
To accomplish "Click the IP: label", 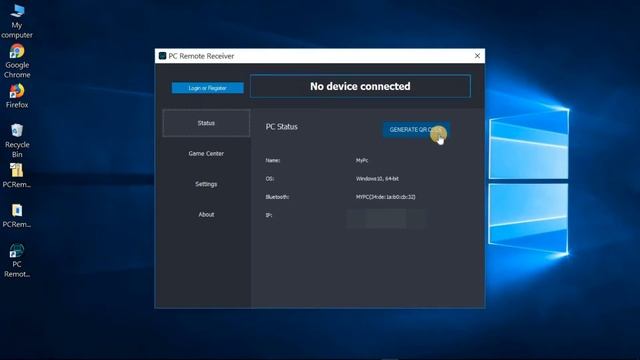I will 269,215.
